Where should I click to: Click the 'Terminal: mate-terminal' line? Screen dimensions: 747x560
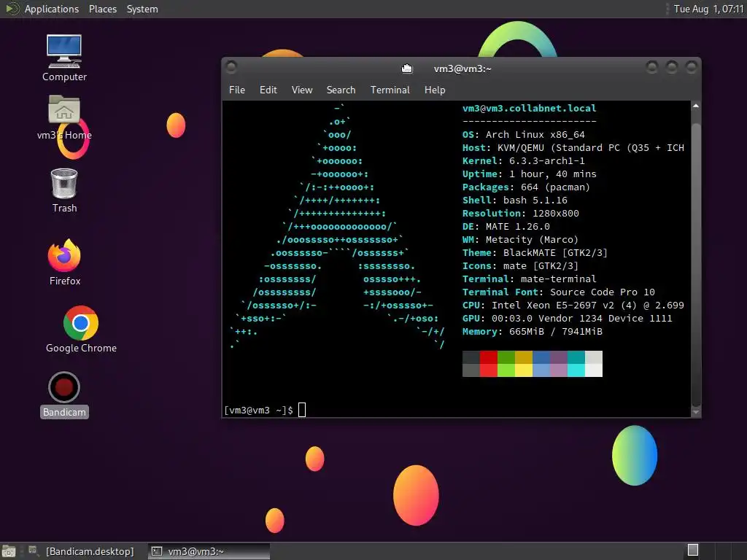tap(530, 279)
